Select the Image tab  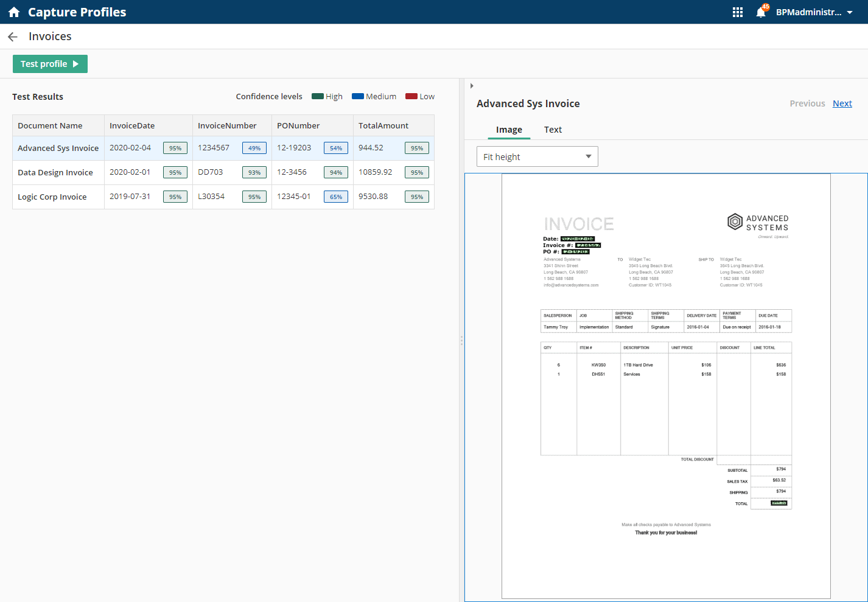point(509,130)
